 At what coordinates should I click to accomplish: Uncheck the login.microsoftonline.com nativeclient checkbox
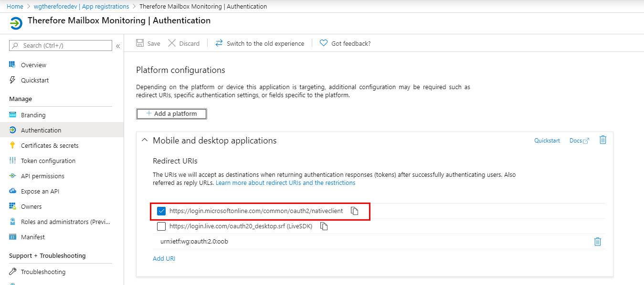(x=161, y=211)
